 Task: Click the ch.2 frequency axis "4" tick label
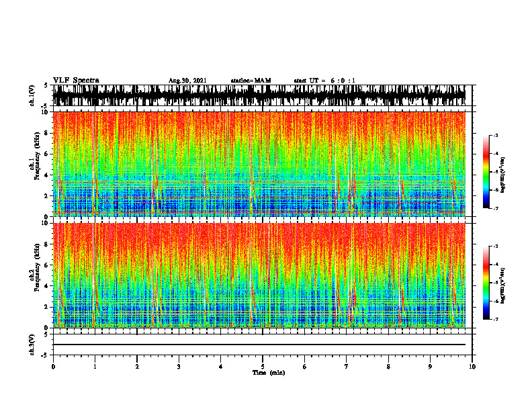(x=47, y=286)
